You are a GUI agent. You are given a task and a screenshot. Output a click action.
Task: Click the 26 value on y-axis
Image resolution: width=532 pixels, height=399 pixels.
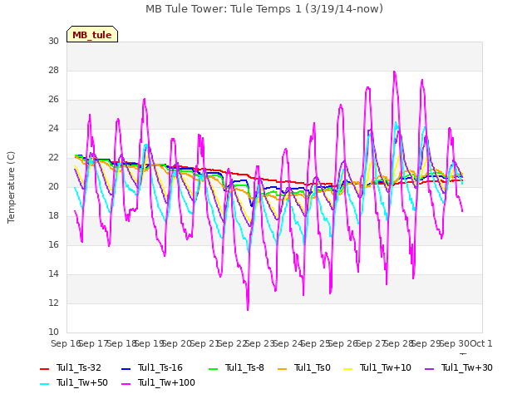(53, 100)
